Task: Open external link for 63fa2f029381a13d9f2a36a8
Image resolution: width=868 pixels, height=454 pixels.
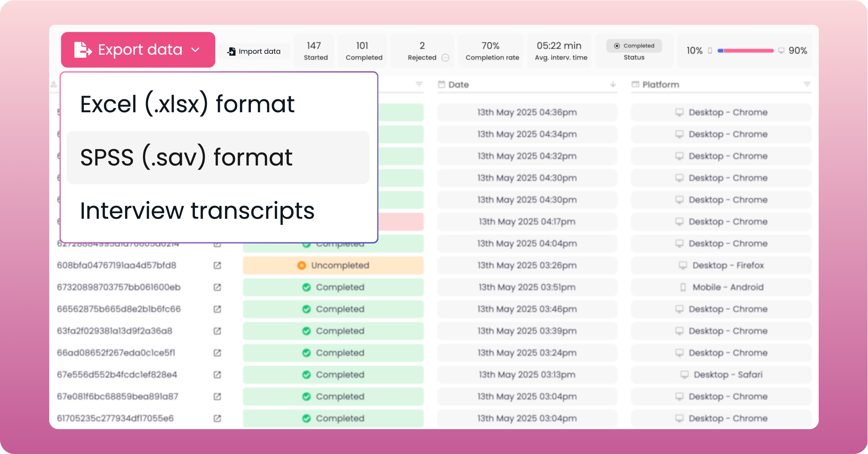Action: (x=217, y=331)
